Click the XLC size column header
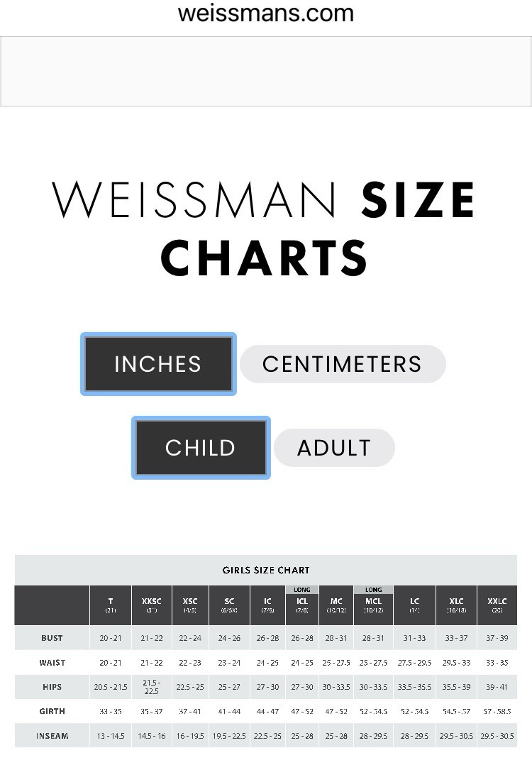 point(456,605)
